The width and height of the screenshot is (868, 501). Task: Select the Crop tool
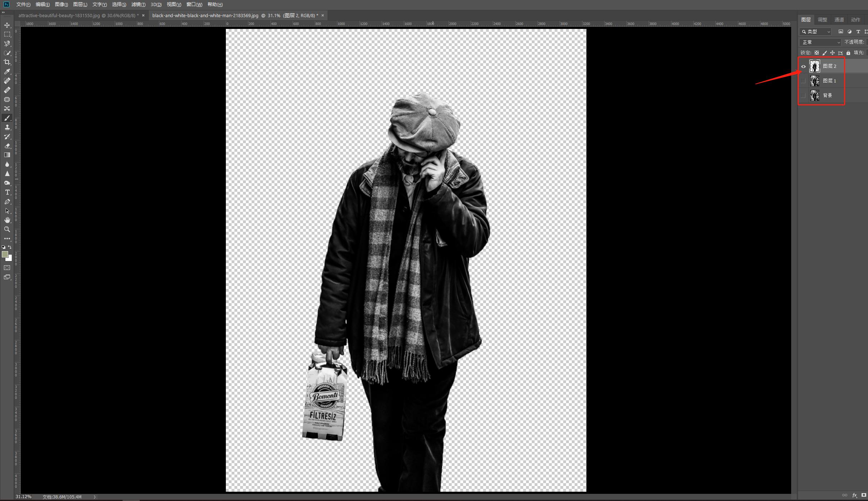pos(7,62)
